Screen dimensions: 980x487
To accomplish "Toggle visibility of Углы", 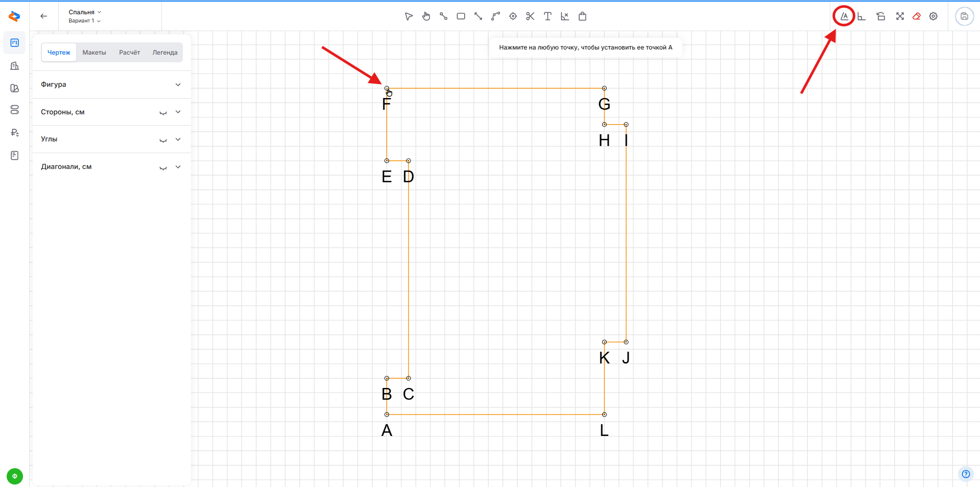I will pos(163,140).
